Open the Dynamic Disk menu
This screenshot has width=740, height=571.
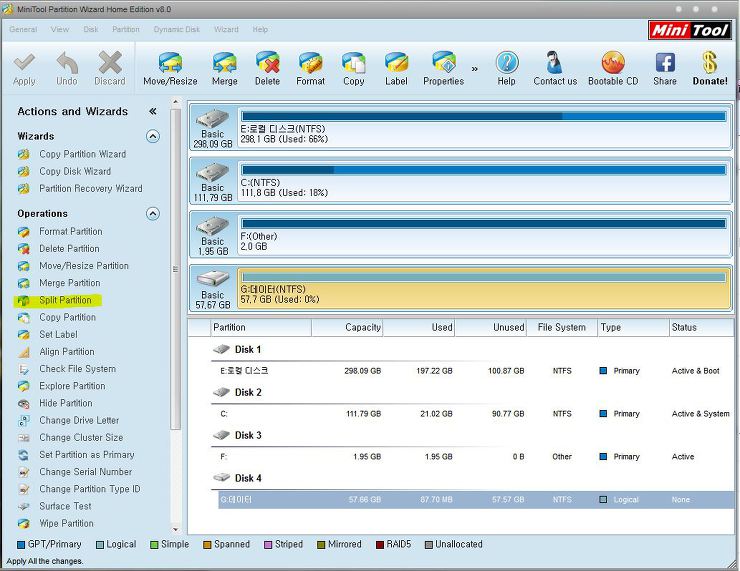pyautogui.click(x=177, y=29)
